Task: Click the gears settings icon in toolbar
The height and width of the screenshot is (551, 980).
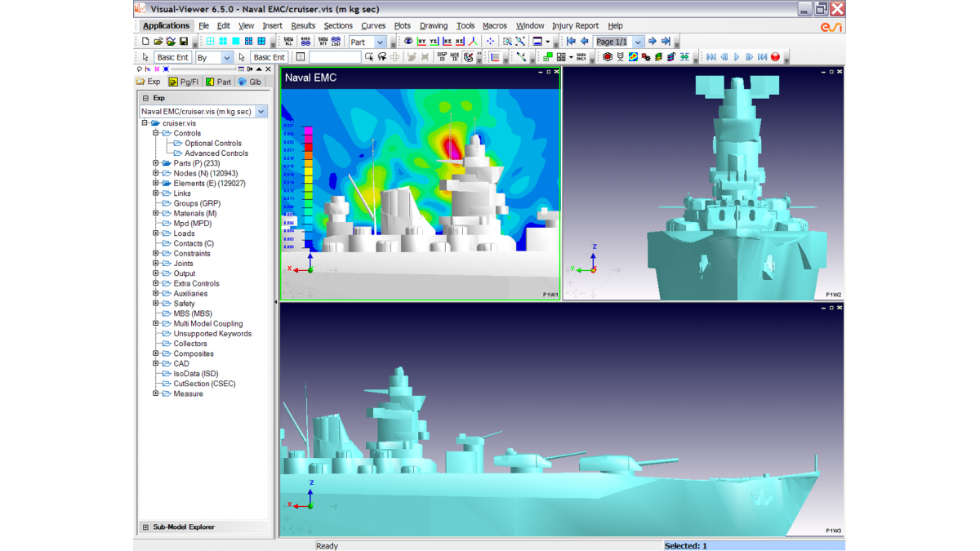Action: [646, 57]
